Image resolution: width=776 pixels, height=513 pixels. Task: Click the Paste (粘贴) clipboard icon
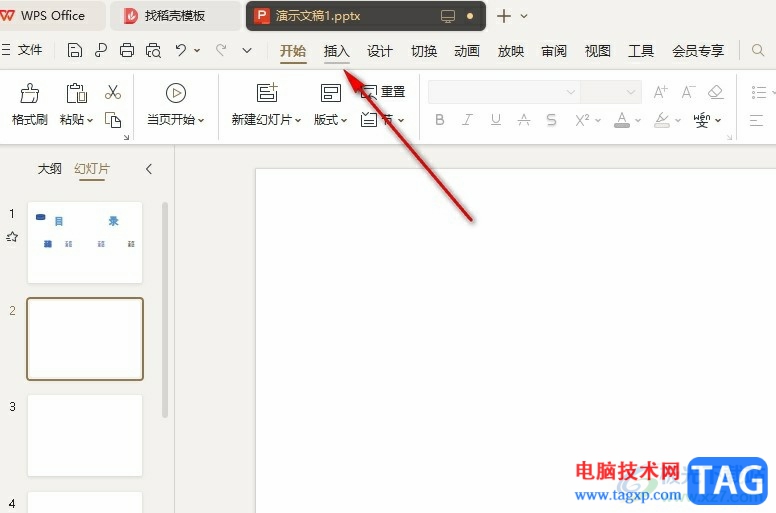tap(76, 93)
